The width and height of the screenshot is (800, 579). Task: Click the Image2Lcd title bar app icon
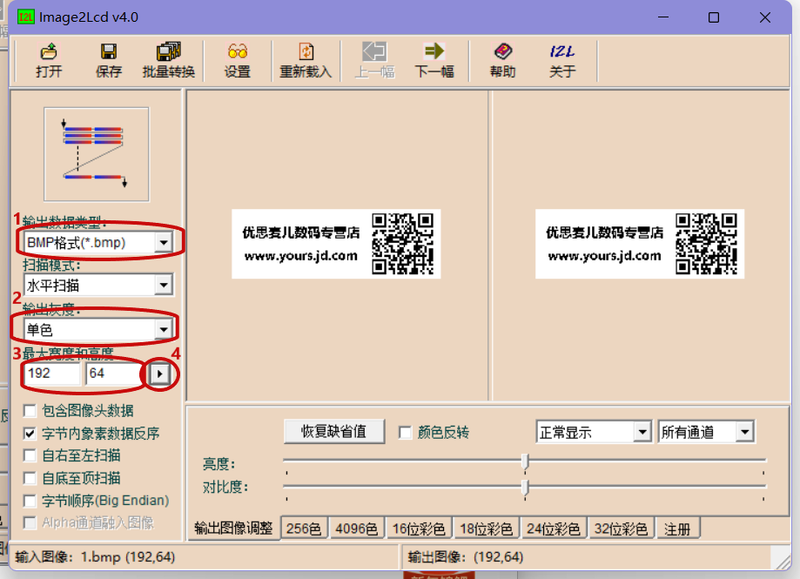25,17
